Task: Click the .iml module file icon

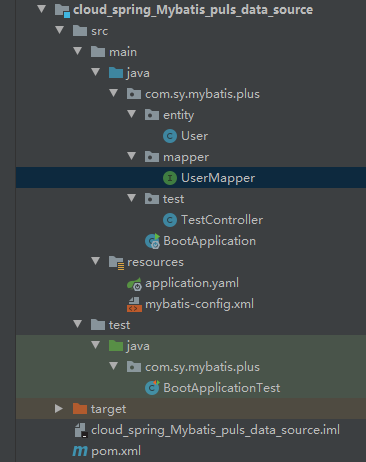Action: [x=81, y=430]
